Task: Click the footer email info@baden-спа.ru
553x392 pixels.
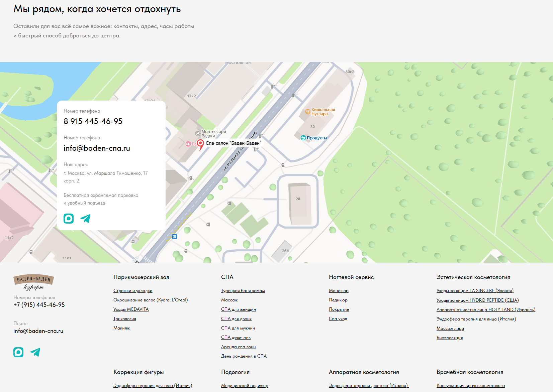Action: click(38, 331)
